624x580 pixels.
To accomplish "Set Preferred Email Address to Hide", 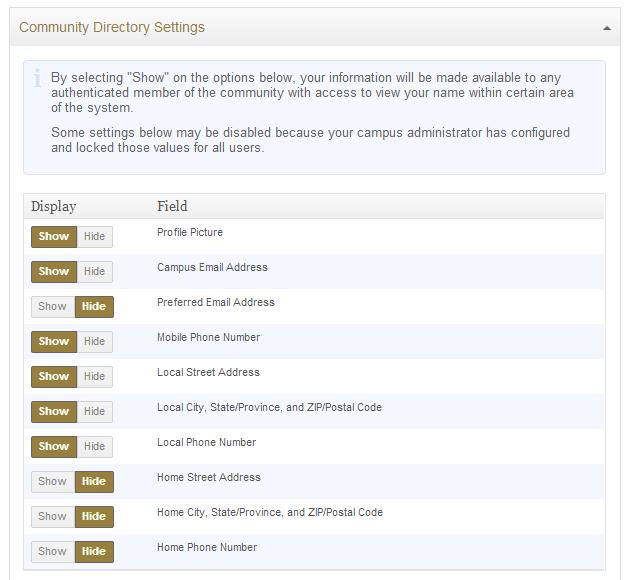I will coord(94,307).
